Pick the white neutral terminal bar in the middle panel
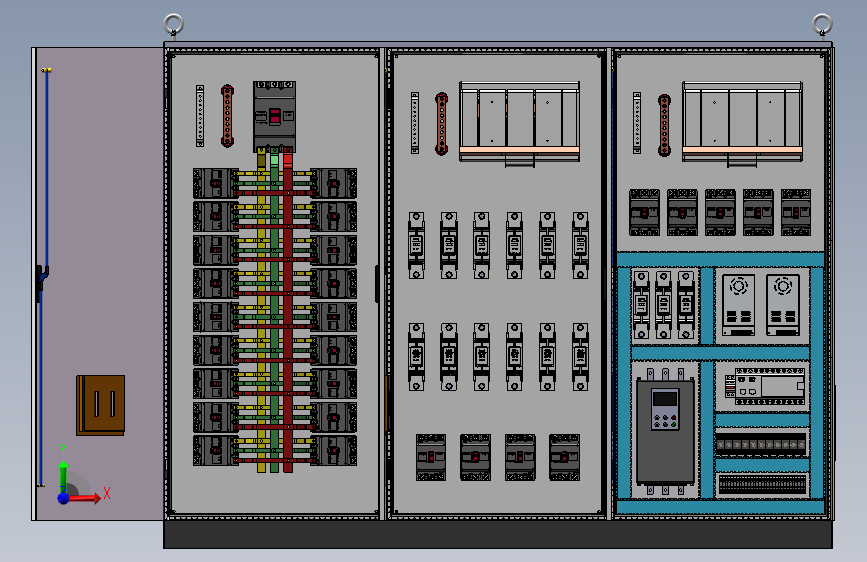 [x=415, y=123]
